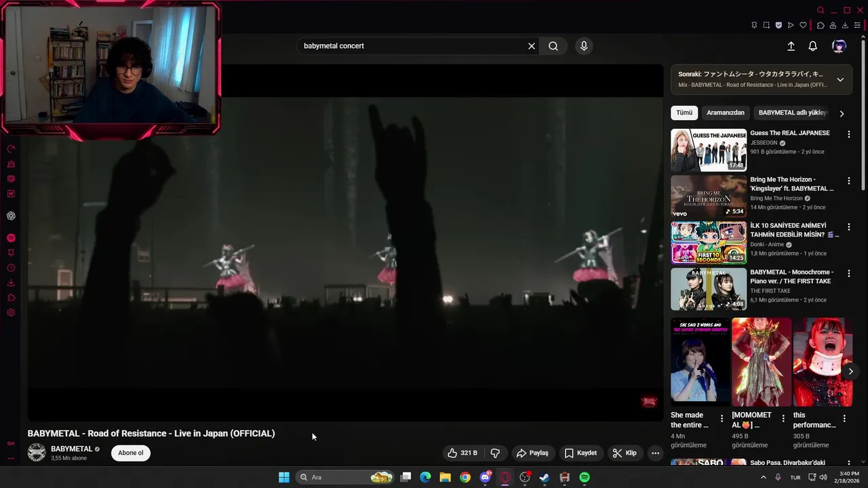Screen dimensions: 868x488
Task: Open ChatGPT icon in Opera sidebar
Action: 11,216
